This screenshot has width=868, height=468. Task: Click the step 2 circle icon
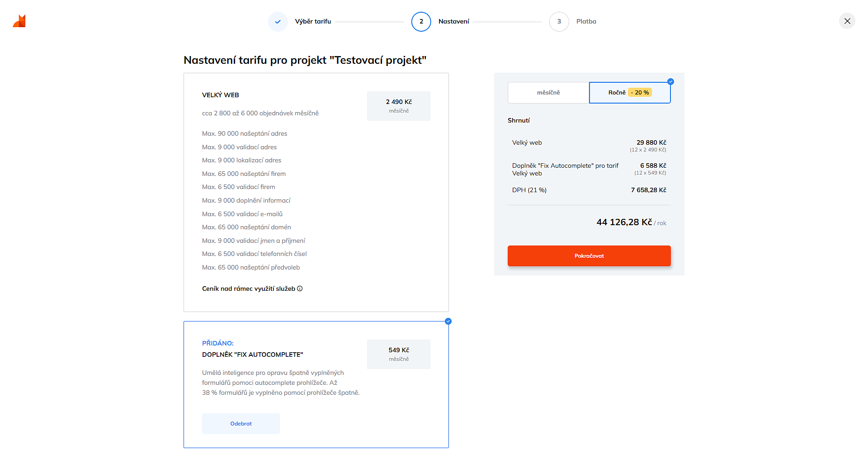[421, 21]
